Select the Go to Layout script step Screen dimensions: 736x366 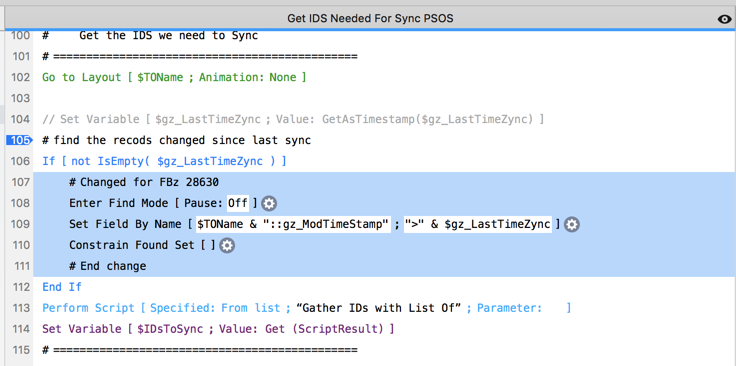174,77
